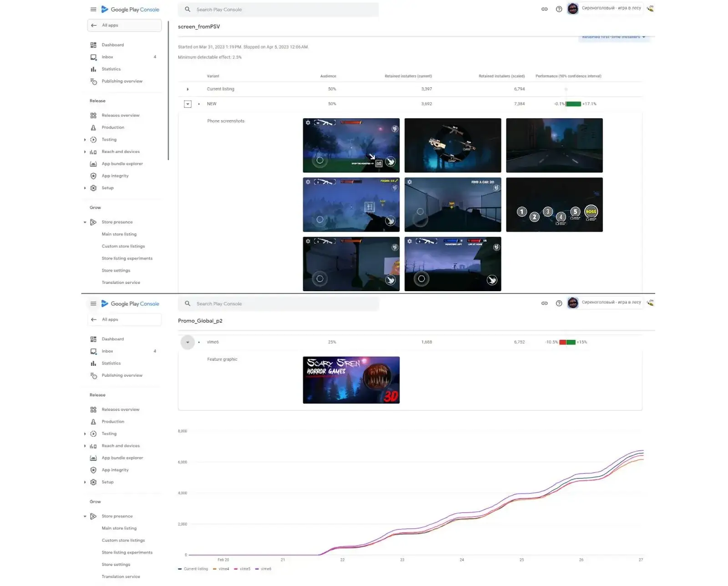Click Releases overview icon in screen_fromPSV sidebar

pos(93,116)
